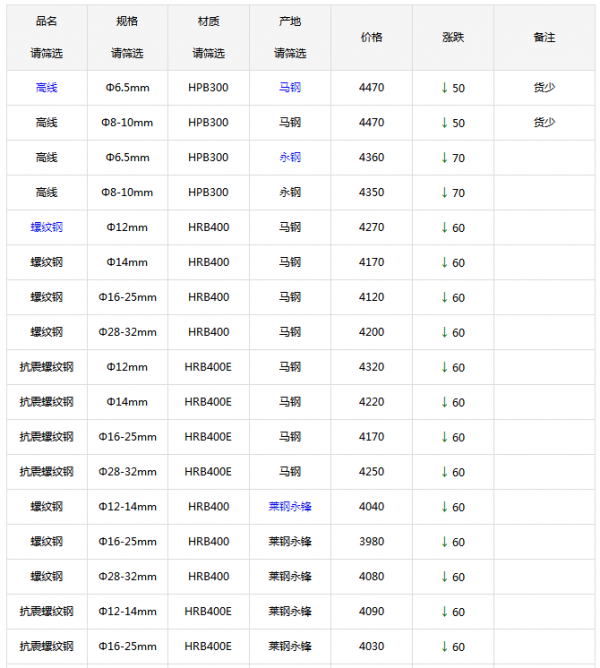Image resolution: width=600 pixels, height=668 pixels.
Task: Click the 价格 column header
Action: click(371, 37)
